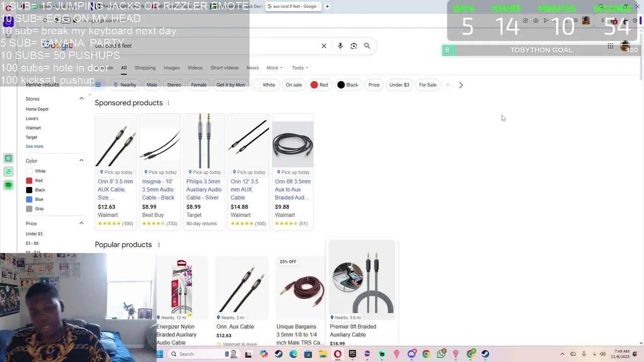
Task: Collapse the Price filter section in the sidebar
Action: point(82,223)
